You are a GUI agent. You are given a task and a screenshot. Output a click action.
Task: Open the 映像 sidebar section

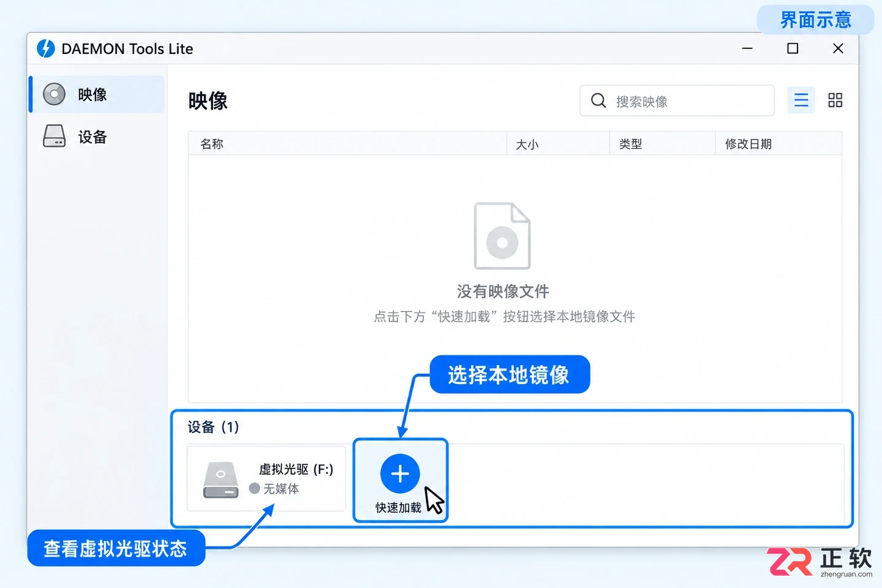pos(97,94)
